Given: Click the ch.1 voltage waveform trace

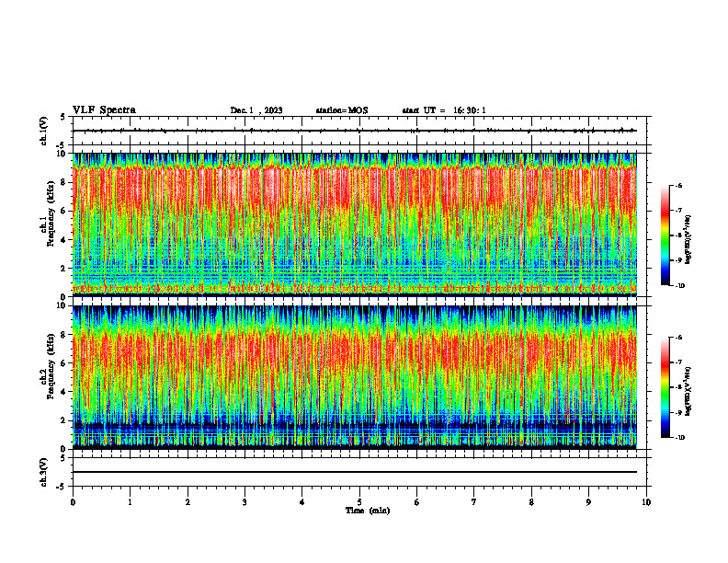Looking at the screenshot, I should (x=355, y=131).
